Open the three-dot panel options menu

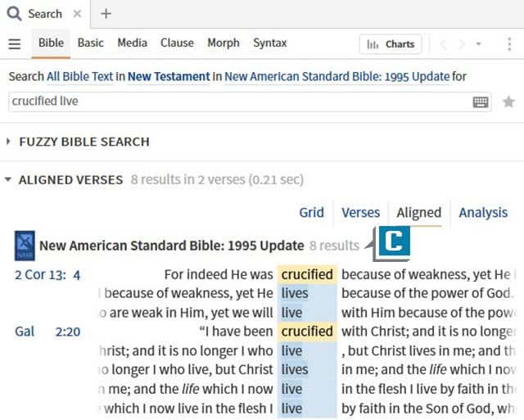coord(509,44)
